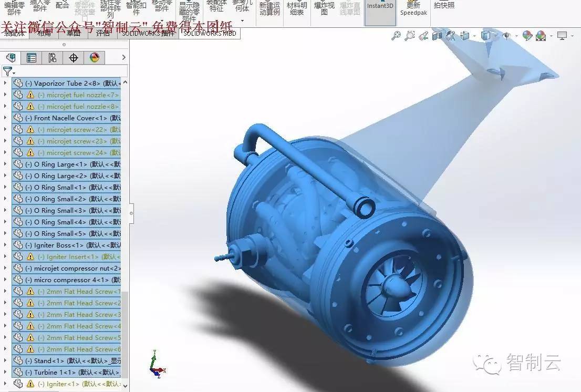Expand FeatureManager tabs with right chevron
The width and height of the screenshot is (581, 392).
click(x=124, y=57)
